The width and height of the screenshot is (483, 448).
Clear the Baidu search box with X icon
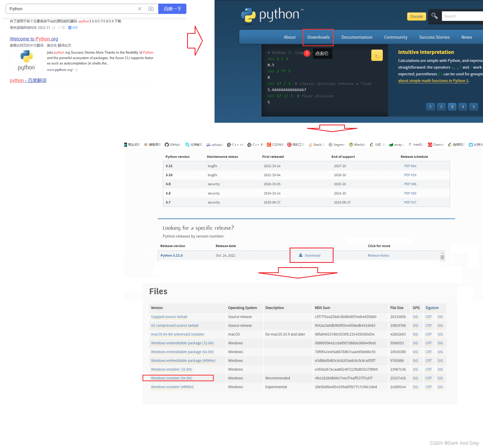coord(140,9)
